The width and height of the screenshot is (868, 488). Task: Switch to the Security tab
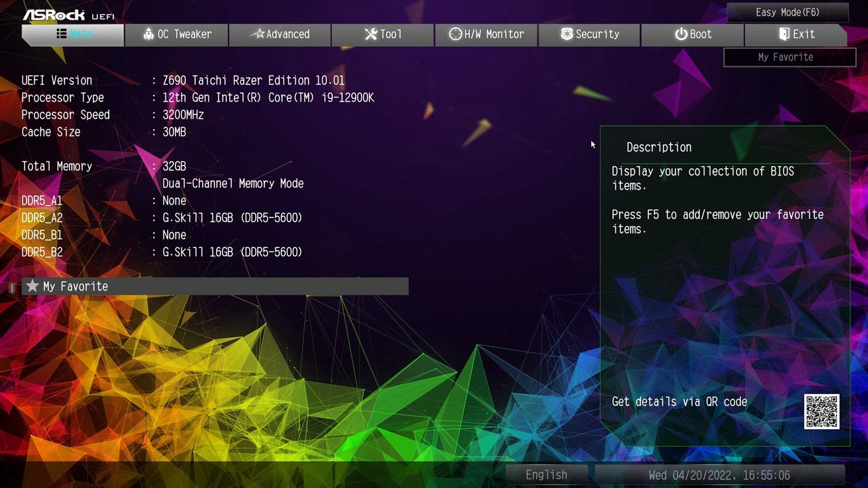[589, 35]
